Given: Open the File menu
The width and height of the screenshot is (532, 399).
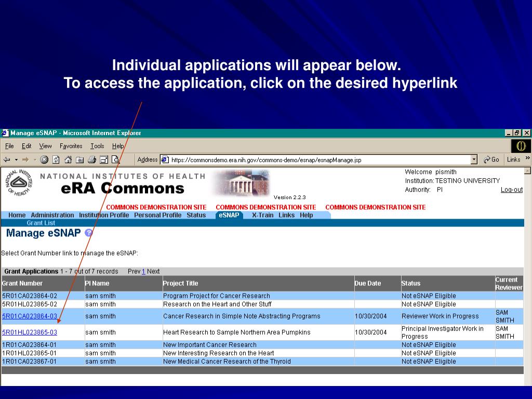Looking at the screenshot, I should click(x=9, y=146).
